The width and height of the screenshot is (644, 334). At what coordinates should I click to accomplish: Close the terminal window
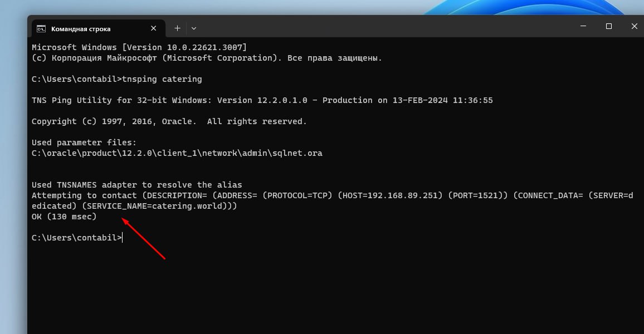click(634, 26)
